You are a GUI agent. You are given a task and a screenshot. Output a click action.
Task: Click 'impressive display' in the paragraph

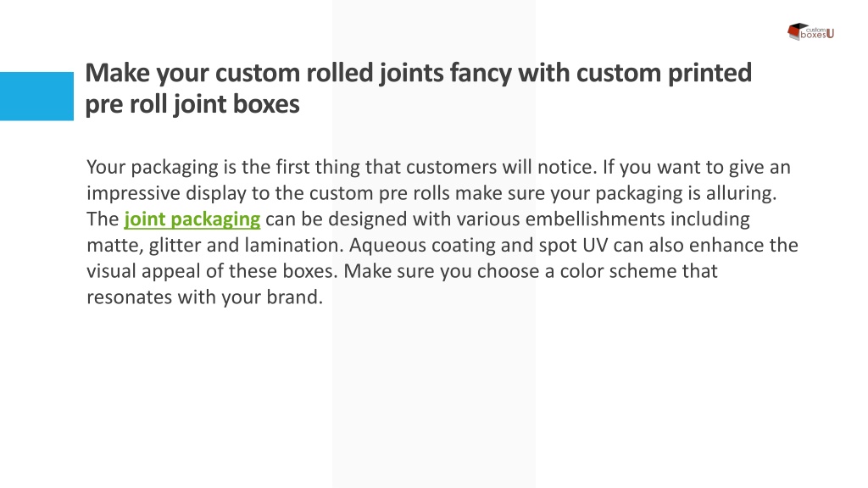pos(166,193)
